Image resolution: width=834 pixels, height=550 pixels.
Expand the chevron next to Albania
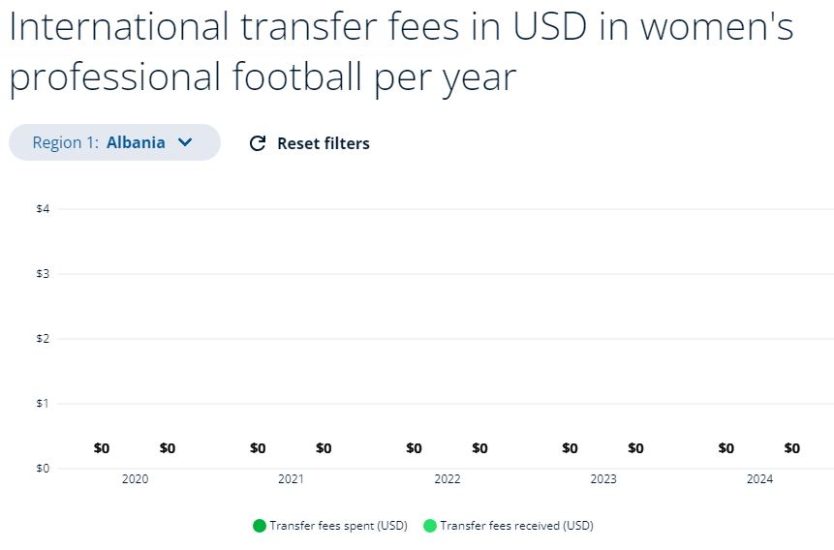pyautogui.click(x=184, y=142)
